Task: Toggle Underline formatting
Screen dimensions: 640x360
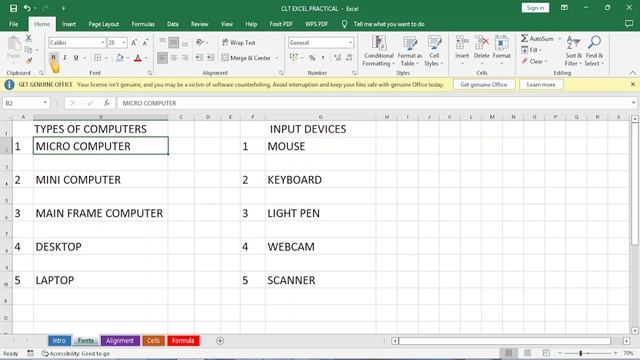Action: pyautogui.click(x=76, y=58)
